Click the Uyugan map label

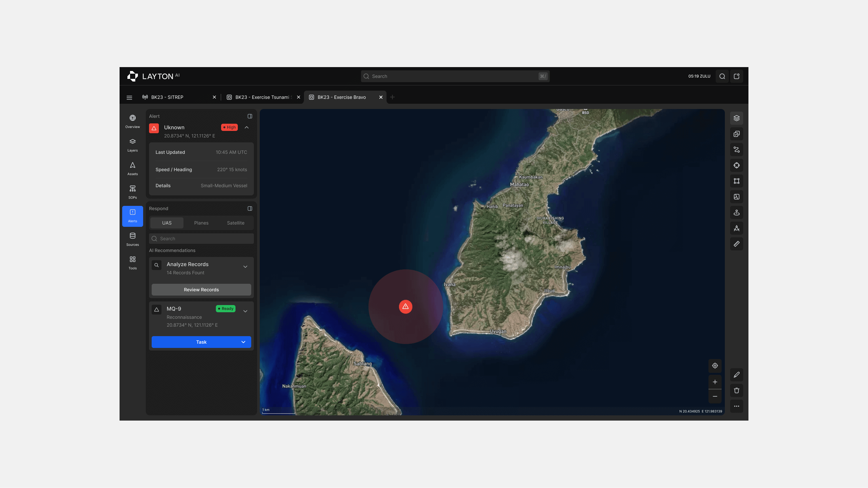tap(498, 332)
